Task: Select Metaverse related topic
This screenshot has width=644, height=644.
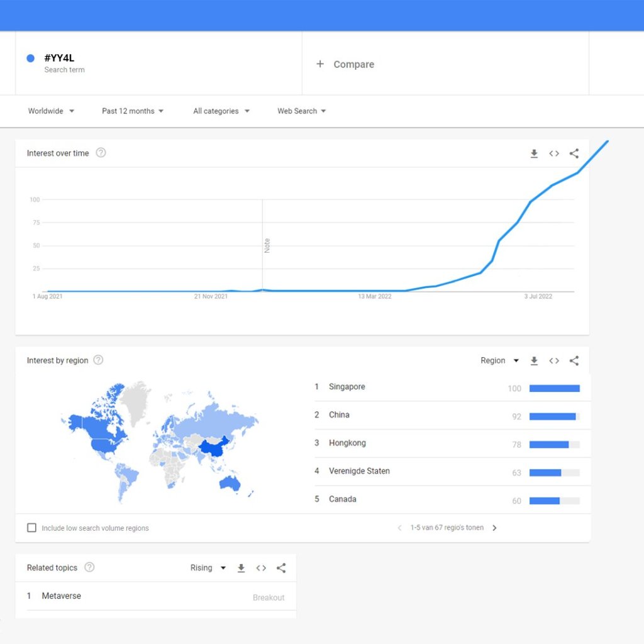Action: (62, 596)
